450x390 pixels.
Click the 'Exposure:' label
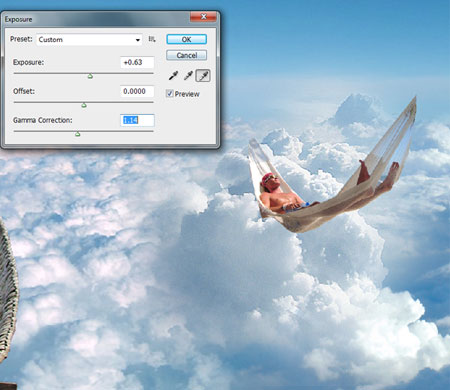coord(28,62)
